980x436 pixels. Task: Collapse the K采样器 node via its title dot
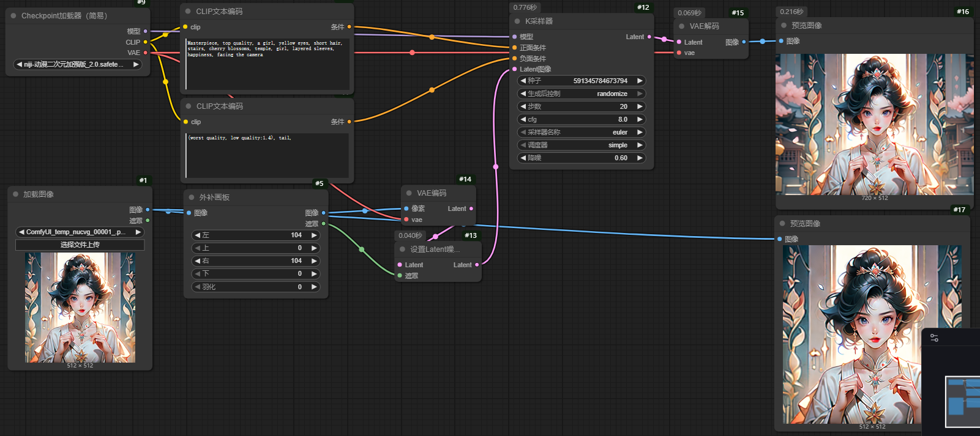click(517, 21)
